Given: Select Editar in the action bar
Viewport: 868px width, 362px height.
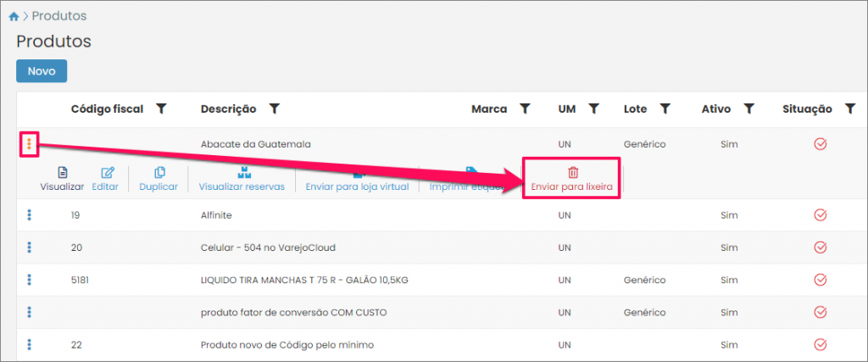Looking at the screenshot, I should point(105,179).
